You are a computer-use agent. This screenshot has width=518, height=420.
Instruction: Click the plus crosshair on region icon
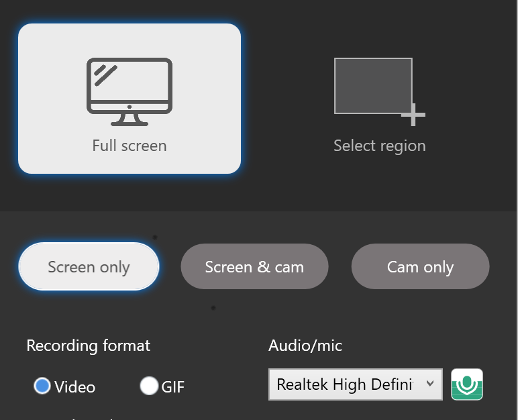pos(413,115)
